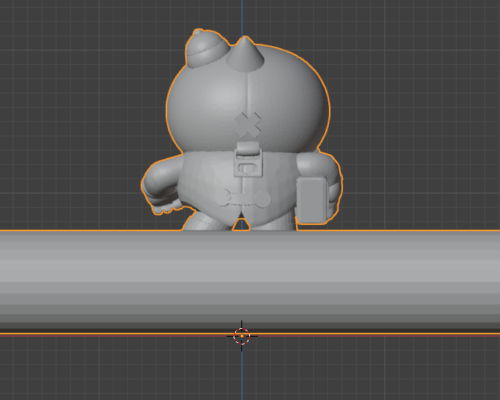
Task: Click the triangular notch at the jacket bottom
Action: pyautogui.click(x=241, y=225)
